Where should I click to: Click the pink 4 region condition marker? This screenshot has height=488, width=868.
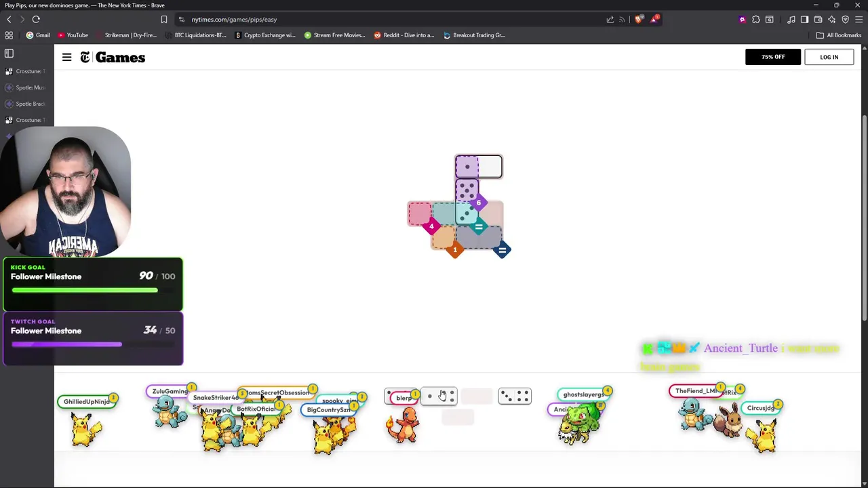pyautogui.click(x=431, y=226)
